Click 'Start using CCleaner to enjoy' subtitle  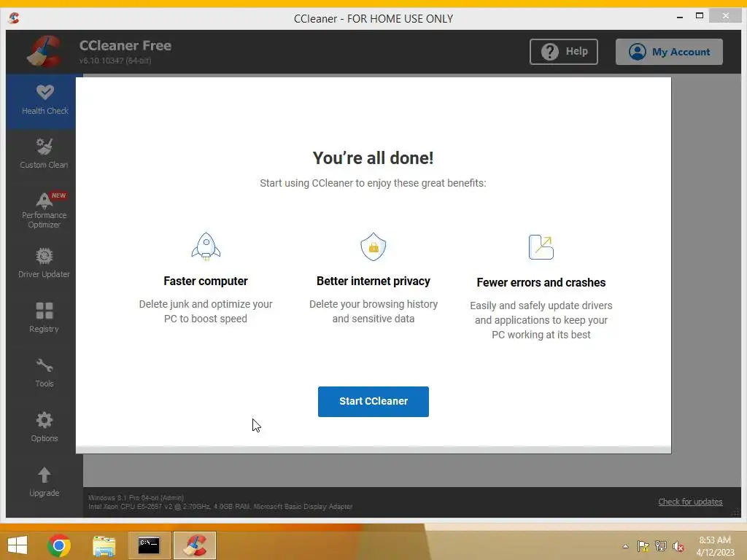point(373,183)
